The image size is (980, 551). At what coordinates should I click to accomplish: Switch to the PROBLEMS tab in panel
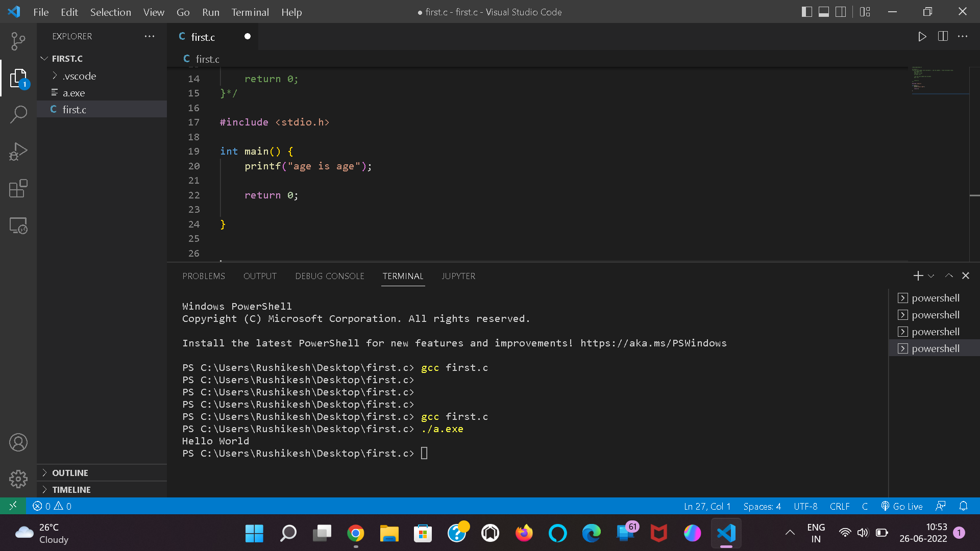click(203, 276)
